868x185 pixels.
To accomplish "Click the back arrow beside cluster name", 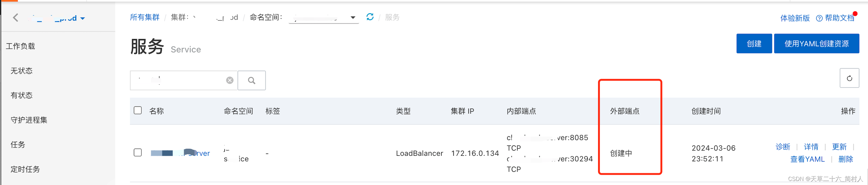I will pos(16,17).
